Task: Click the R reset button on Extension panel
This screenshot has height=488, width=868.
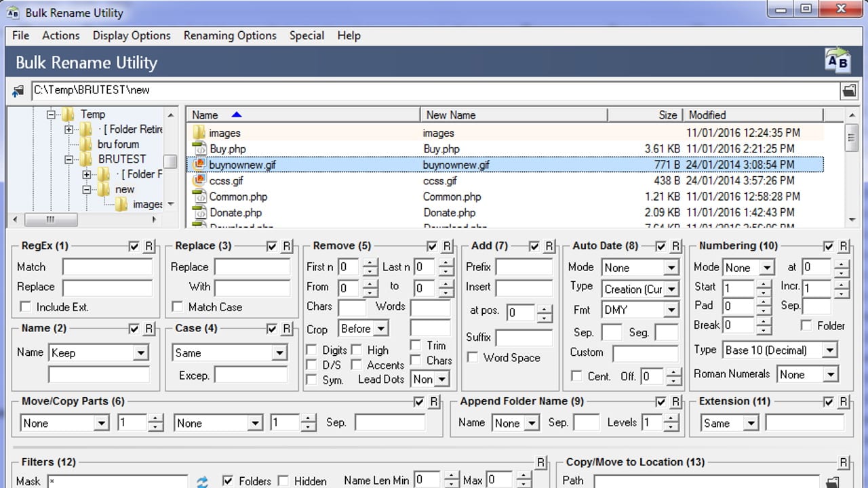Action: click(843, 401)
